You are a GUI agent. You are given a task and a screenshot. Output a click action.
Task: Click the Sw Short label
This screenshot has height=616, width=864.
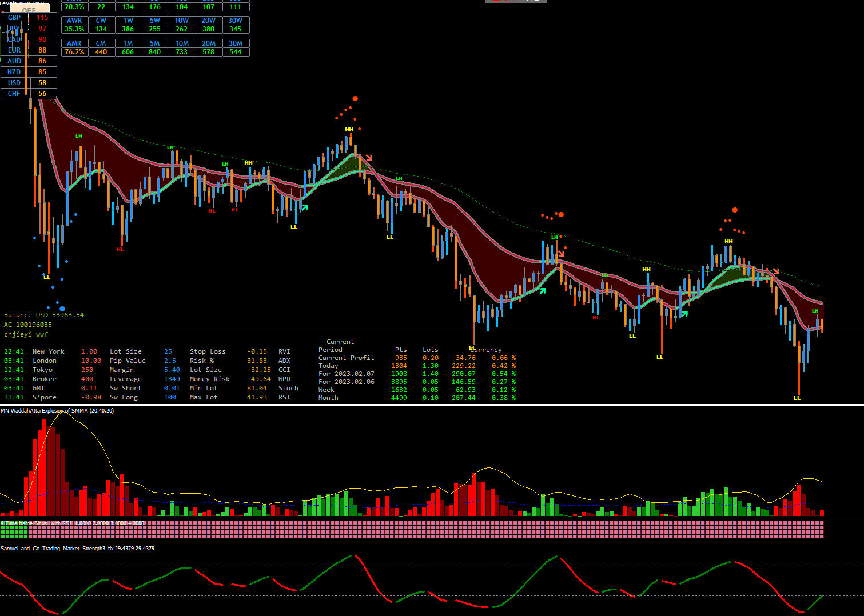pyautogui.click(x=126, y=388)
